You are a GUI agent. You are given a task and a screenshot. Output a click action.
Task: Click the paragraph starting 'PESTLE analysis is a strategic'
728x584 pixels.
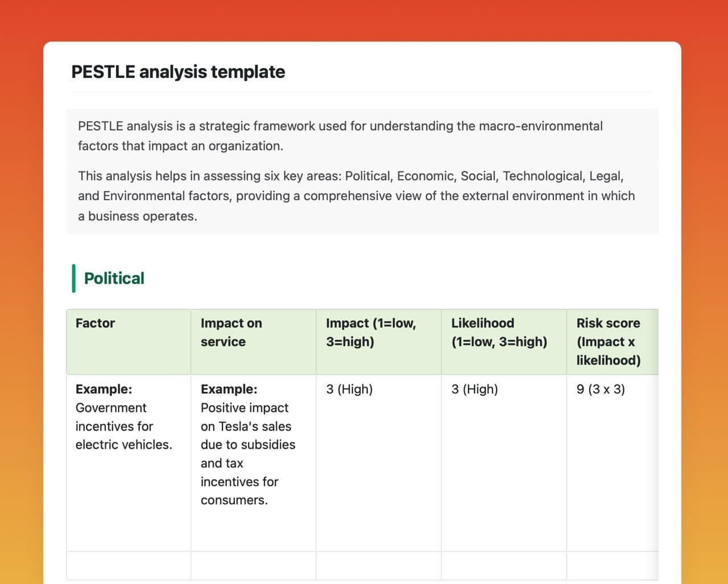[x=340, y=136]
